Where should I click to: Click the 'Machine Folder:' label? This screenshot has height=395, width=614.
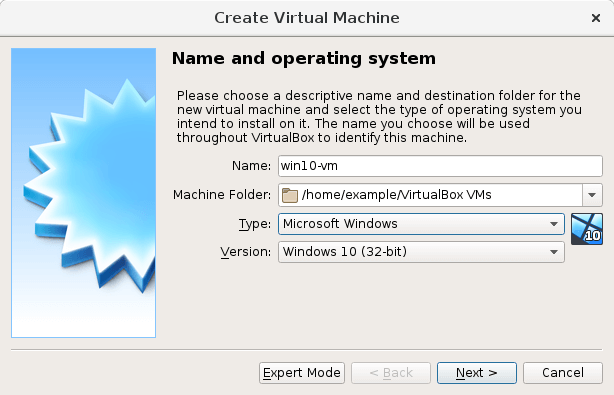click(222, 195)
